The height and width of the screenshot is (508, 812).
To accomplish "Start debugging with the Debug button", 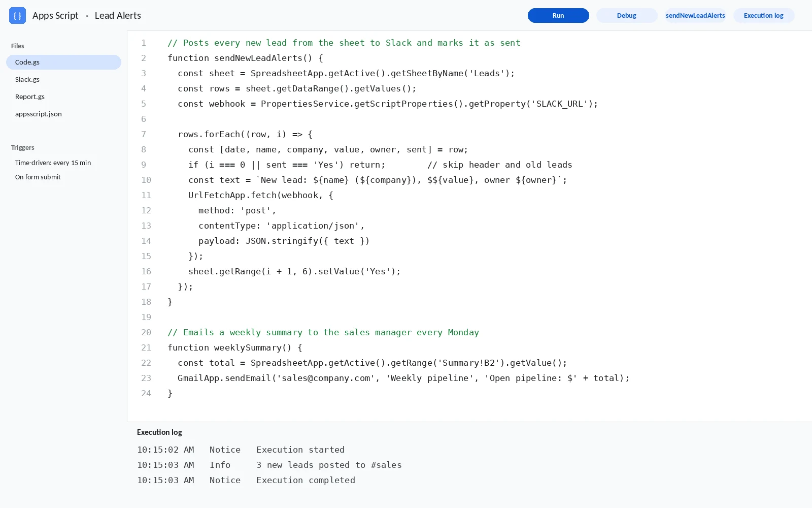I will coord(627,16).
